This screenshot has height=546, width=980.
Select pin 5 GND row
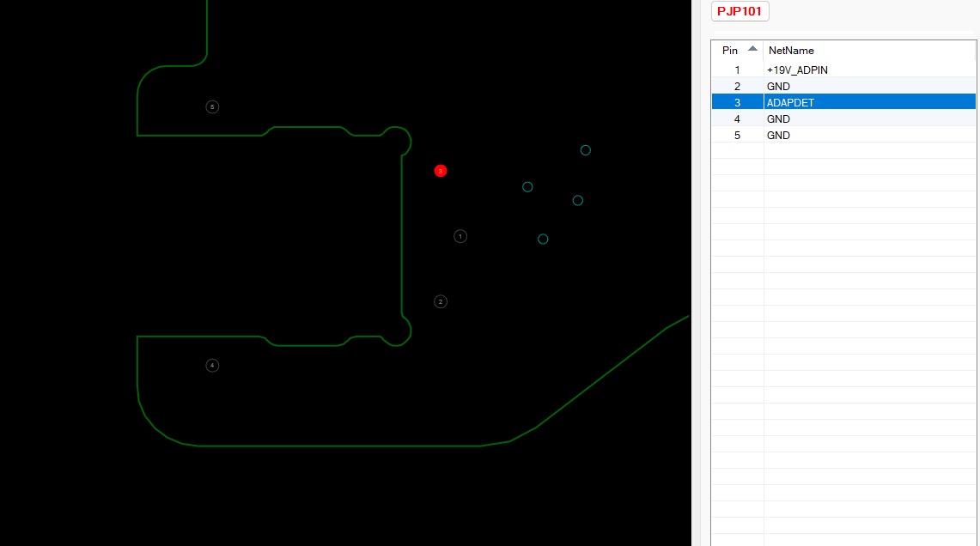point(843,135)
